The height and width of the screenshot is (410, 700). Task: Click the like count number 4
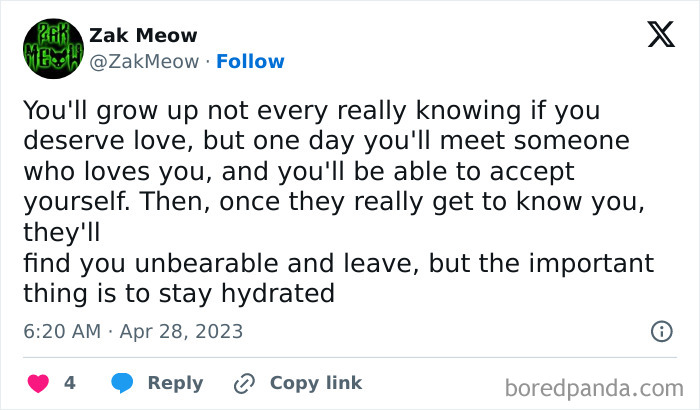70,383
